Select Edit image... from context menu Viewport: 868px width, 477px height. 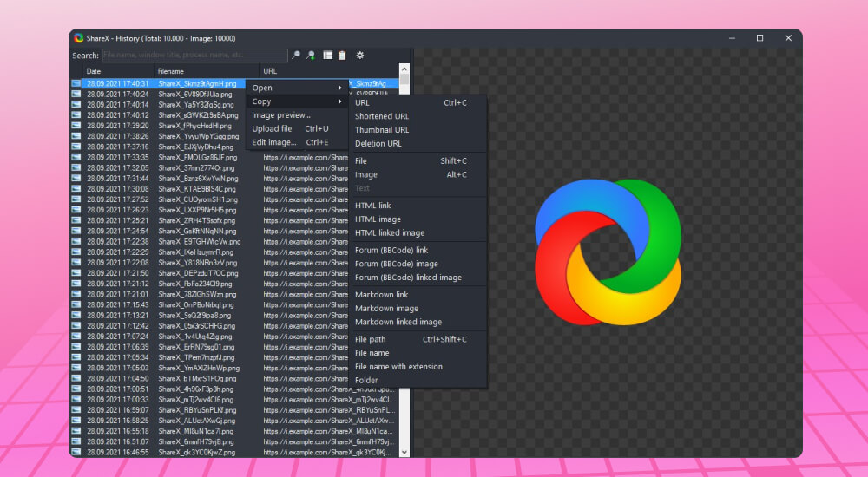[x=297, y=142]
